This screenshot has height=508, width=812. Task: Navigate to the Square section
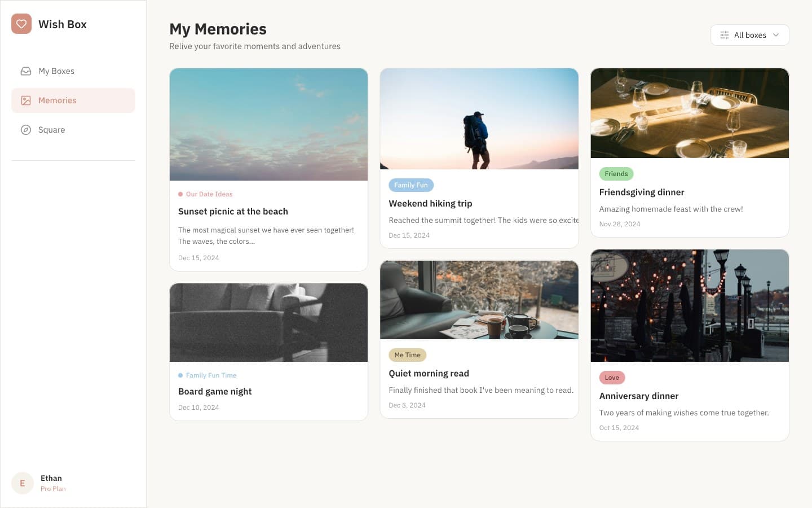51,130
